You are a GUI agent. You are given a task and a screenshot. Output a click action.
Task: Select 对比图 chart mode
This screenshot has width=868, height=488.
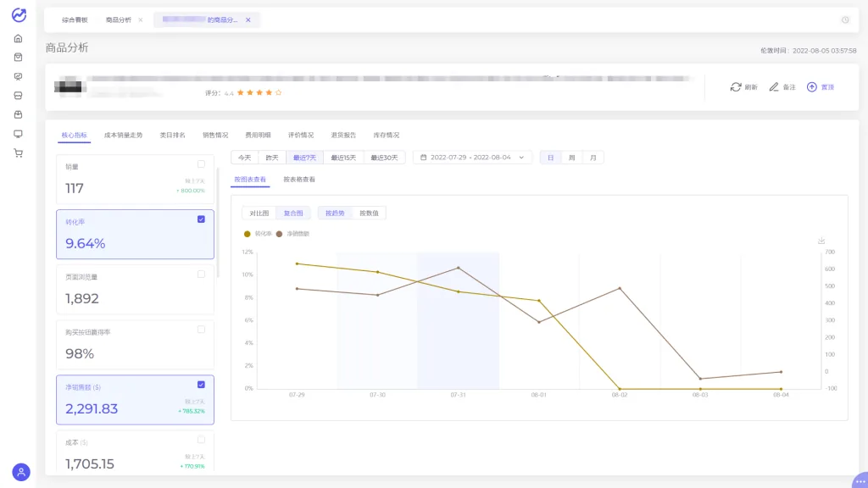[x=259, y=213]
